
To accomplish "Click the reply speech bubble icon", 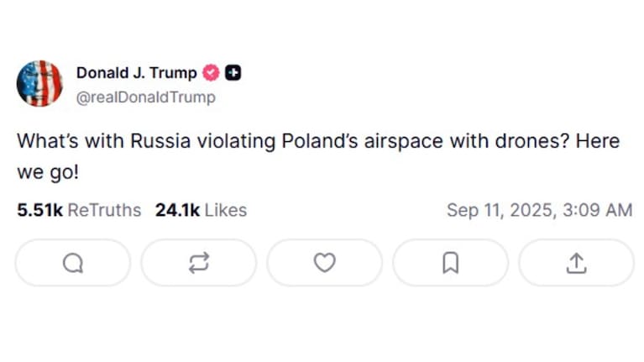I will (73, 263).
